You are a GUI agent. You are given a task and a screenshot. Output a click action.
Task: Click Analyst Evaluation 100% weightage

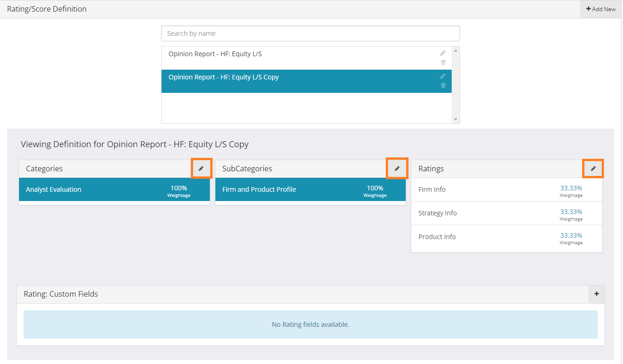tap(179, 188)
